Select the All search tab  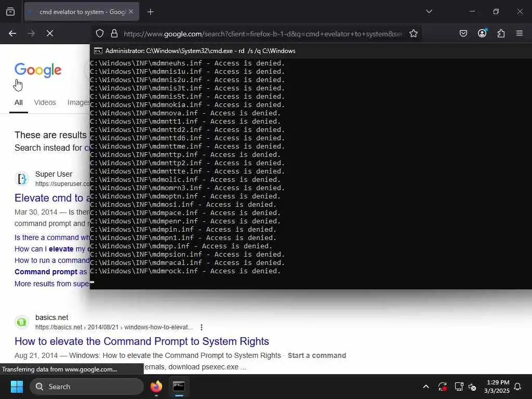pos(18,102)
